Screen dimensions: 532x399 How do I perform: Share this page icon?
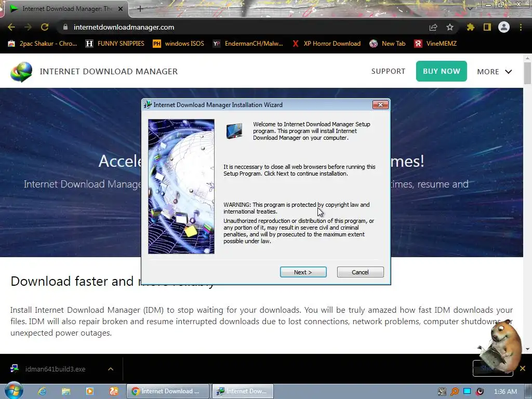tap(433, 27)
